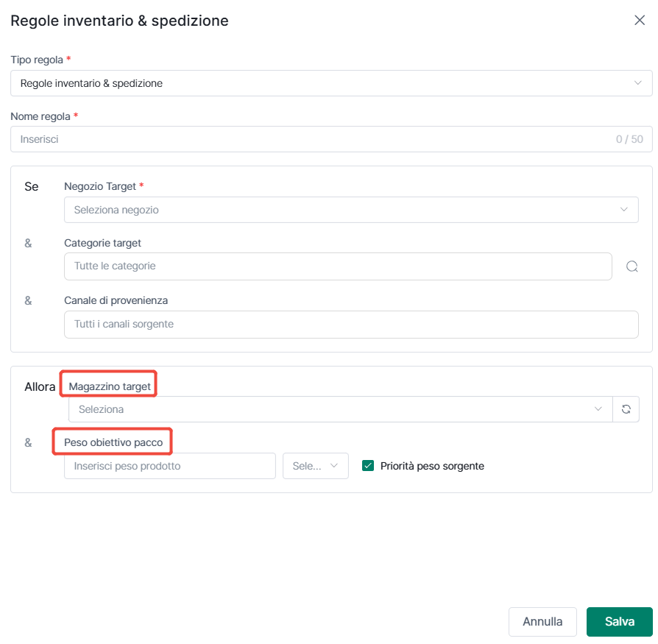Click the Tutti i canali sorgente field
658x644 pixels.
coord(351,325)
